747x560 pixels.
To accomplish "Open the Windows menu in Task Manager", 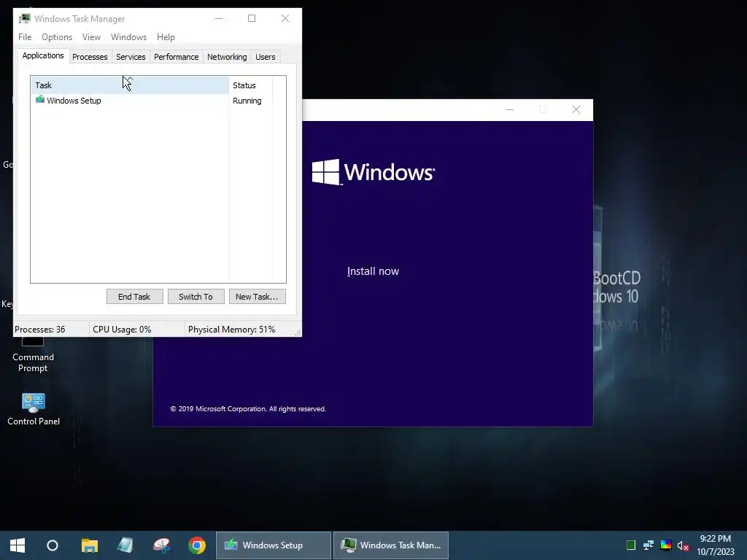I will 128,37.
